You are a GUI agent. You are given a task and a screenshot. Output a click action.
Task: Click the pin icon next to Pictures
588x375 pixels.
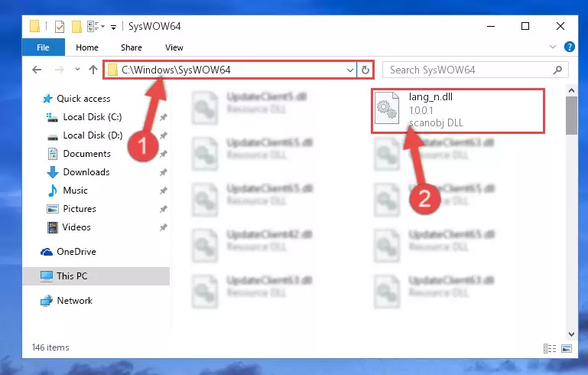(x=163, y=209)
